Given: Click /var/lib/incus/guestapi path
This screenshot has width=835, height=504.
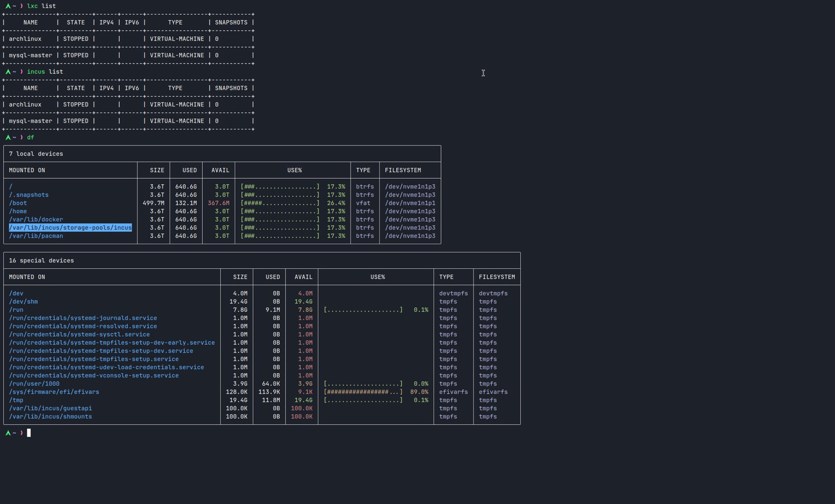Looking at the screenshot, I should pyautogui.click(x=51, y=408).
